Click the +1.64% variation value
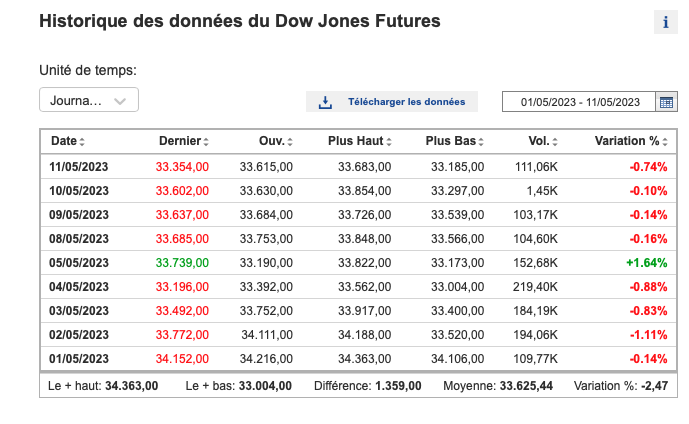 [648, 262]
